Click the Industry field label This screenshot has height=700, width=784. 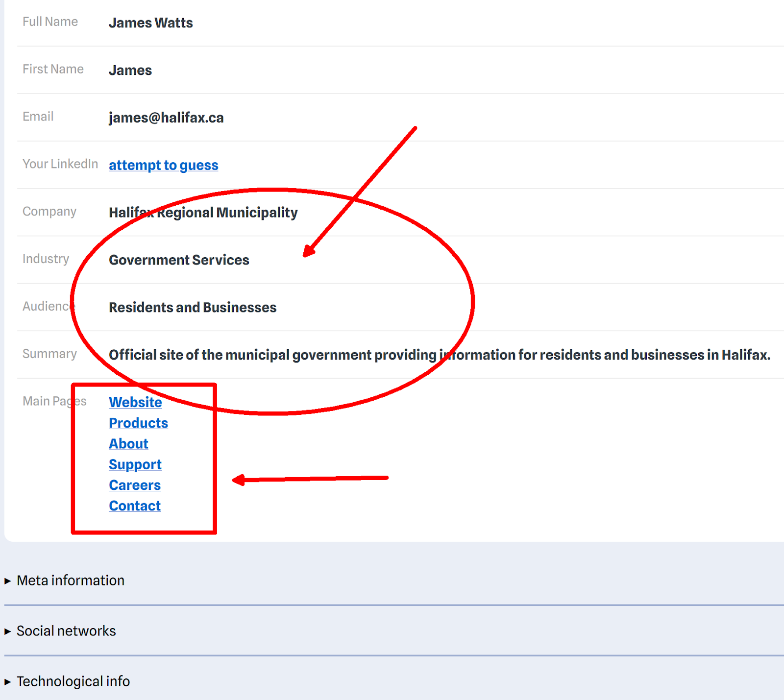(x=46, y=259)
